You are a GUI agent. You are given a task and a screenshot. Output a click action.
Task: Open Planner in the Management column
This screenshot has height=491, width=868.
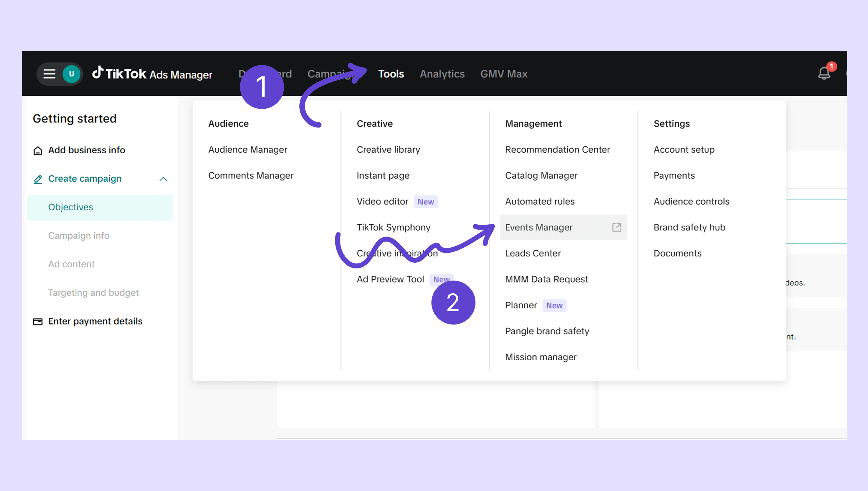click(x=521, y=305)
